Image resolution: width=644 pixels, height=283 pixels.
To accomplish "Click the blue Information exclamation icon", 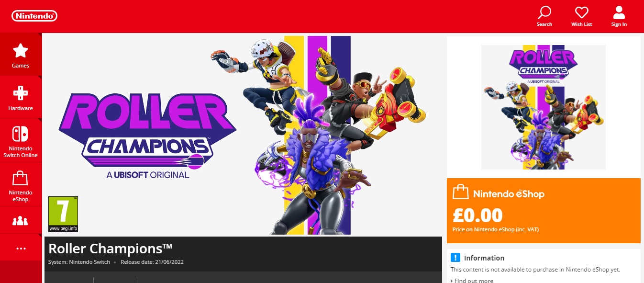I will [x=455, y=258].
